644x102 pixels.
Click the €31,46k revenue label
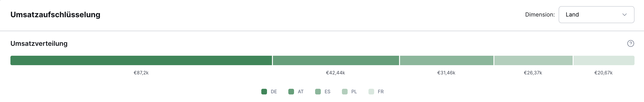click(x=446, y=73)
